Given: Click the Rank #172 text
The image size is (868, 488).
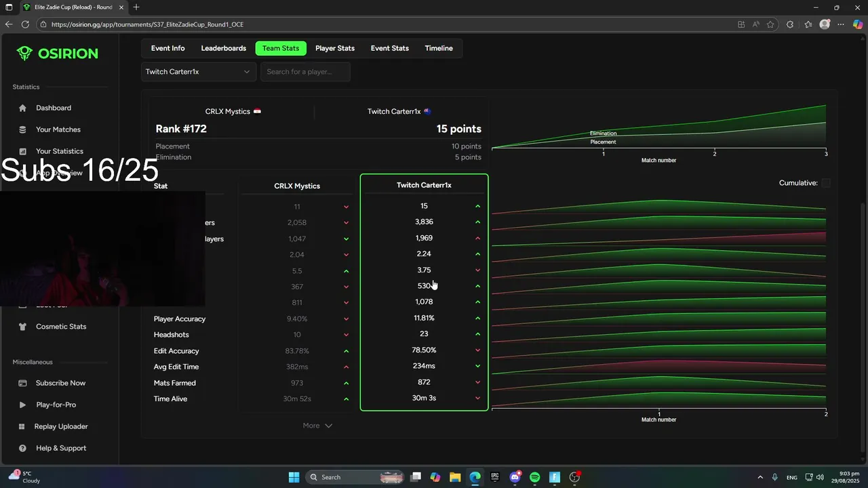Looking at the screenshot, I should (x=181, y=129).
